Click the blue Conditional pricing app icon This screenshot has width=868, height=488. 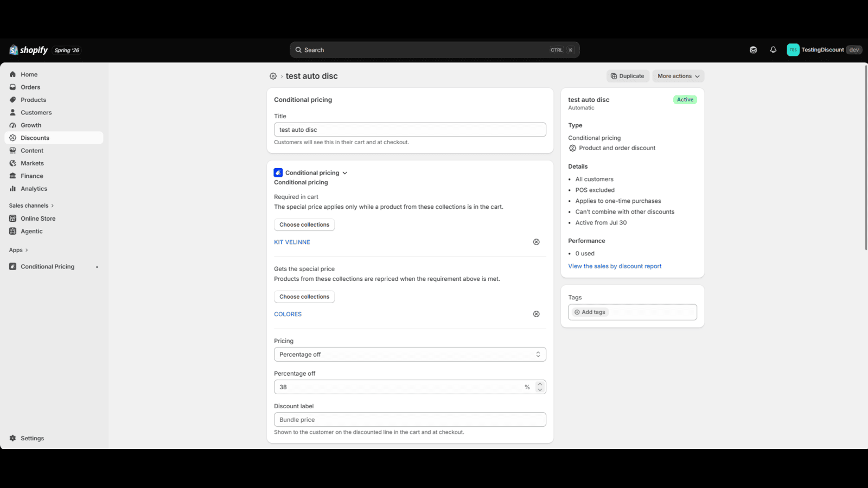tap(278, 172)
